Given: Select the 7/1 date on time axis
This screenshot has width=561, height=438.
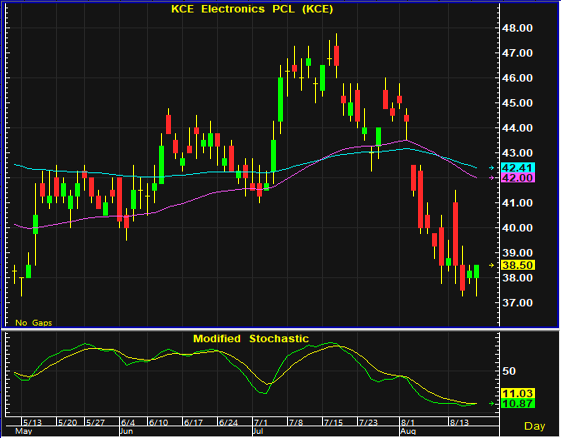Looking at the screenshot, I should (x=261, y=423).
